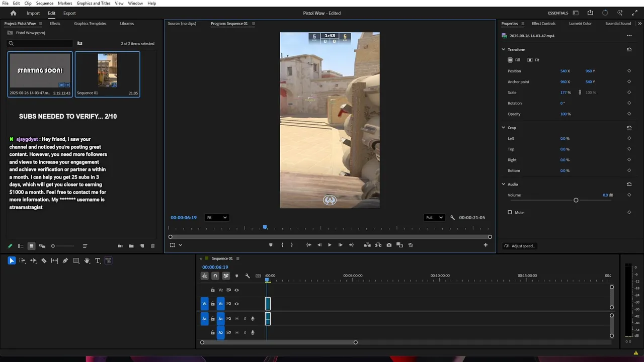The width and height of the screenshot is (644, 362).
Task: Toggle Linked Selection in timeline
Action: coord(226,276)
